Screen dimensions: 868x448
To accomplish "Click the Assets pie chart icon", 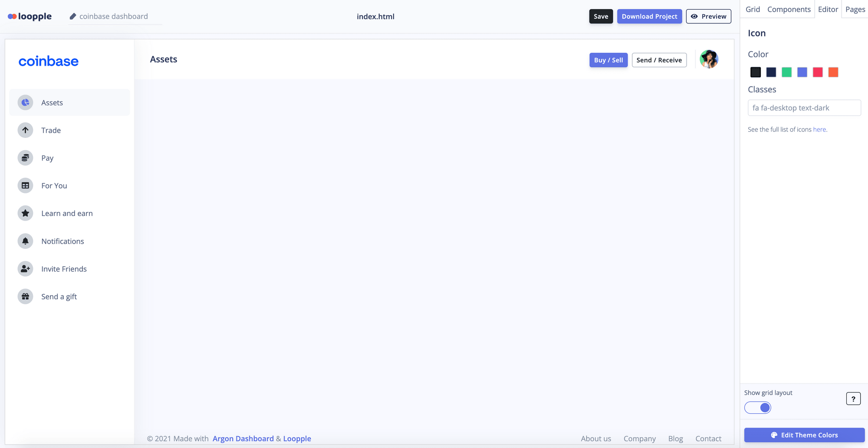I will [25, 102].
